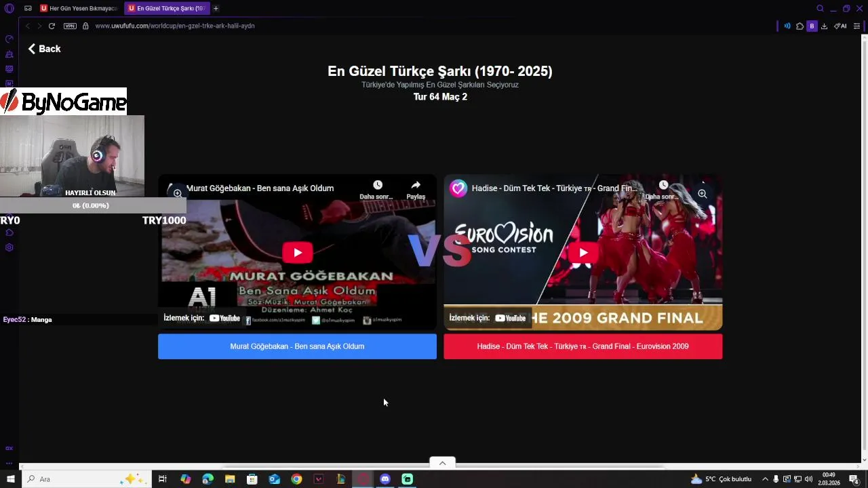
Task: Open tab search magnifier in the title bar
Action: click(820, 8)
